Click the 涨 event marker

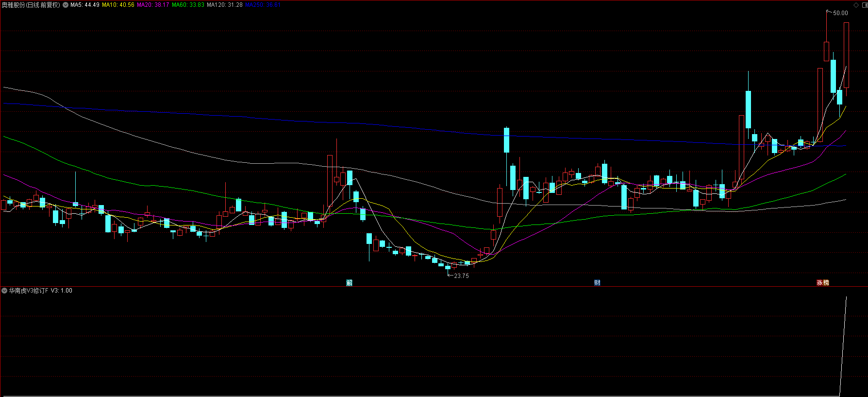[x=819, y=283]
